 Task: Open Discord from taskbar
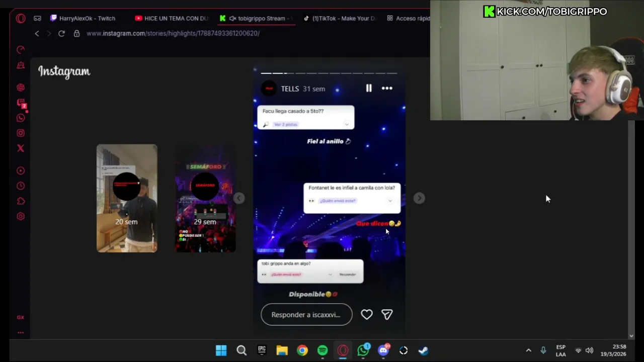tap(383, 350)
